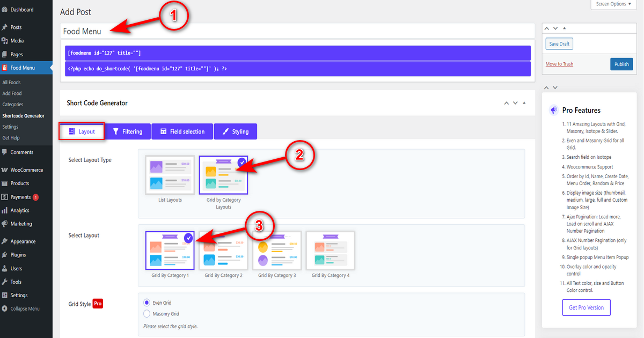Click the PHP do_shortcode code box
The image size is (644, 338).
[298, 69]
